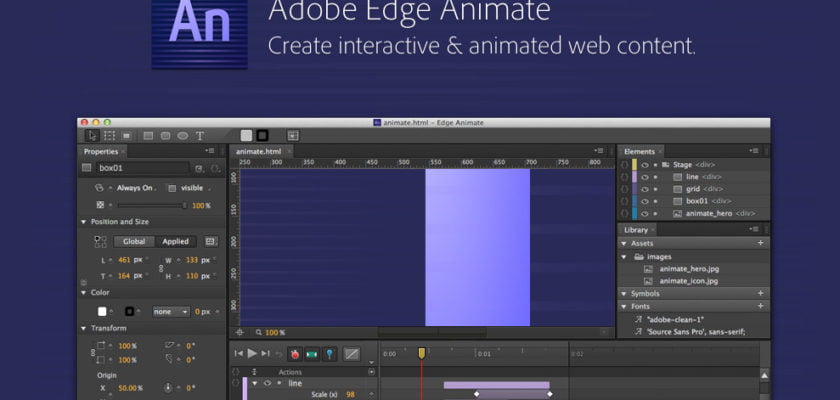This screenshot has width=840, height=400.
Task: Hide the box01 element via eye icon
Action: click(x=645, y=201)
